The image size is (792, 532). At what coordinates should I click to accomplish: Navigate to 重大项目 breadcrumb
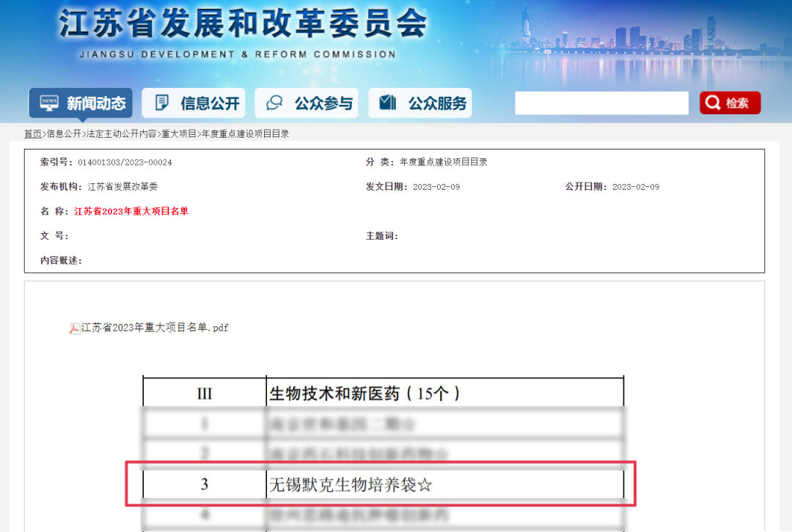(179, 134)
